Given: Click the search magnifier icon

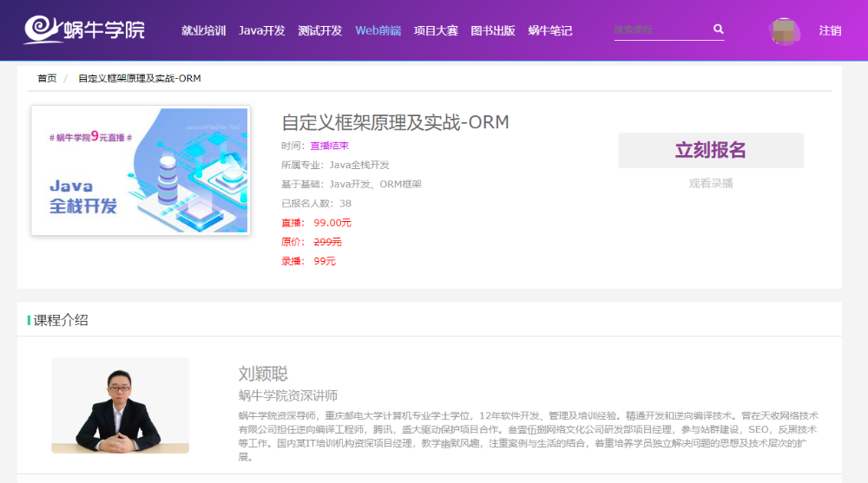Looking at the screenshot, I should (718, 29).
